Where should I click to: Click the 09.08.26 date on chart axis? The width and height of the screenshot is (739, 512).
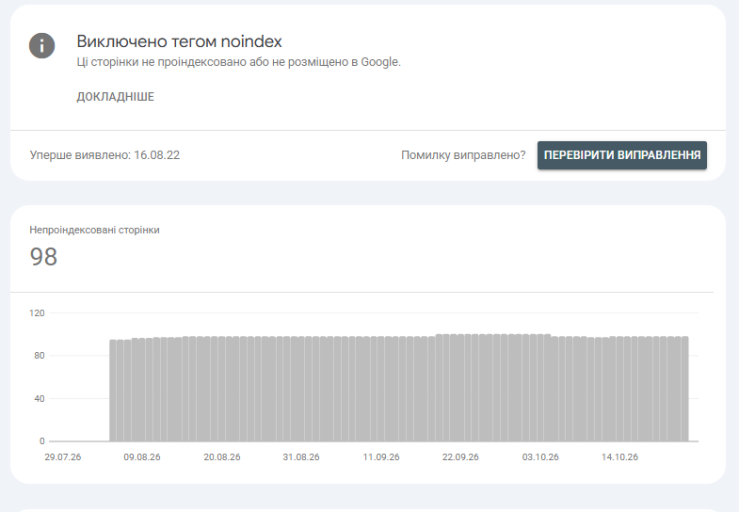click(142, 457)
